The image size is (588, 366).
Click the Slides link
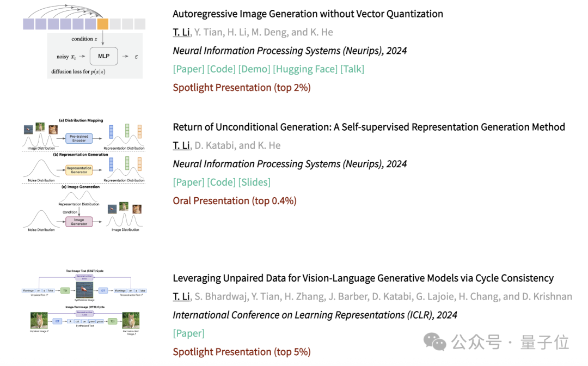coord(254,182)
